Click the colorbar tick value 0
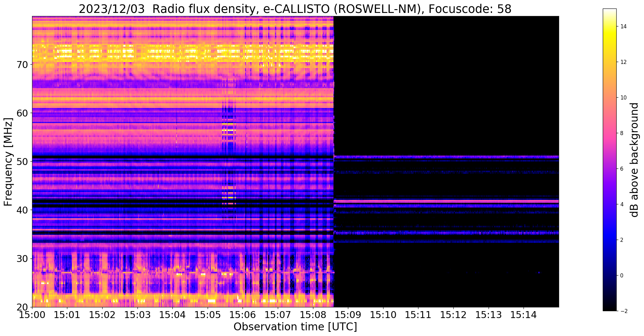 coord(622,276)
